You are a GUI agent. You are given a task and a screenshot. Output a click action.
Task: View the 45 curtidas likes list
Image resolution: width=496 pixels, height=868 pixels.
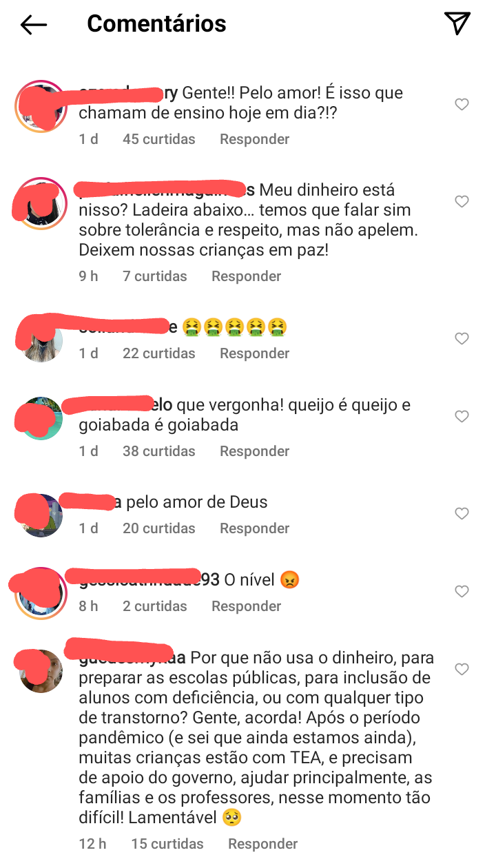(x=159, y=139)
